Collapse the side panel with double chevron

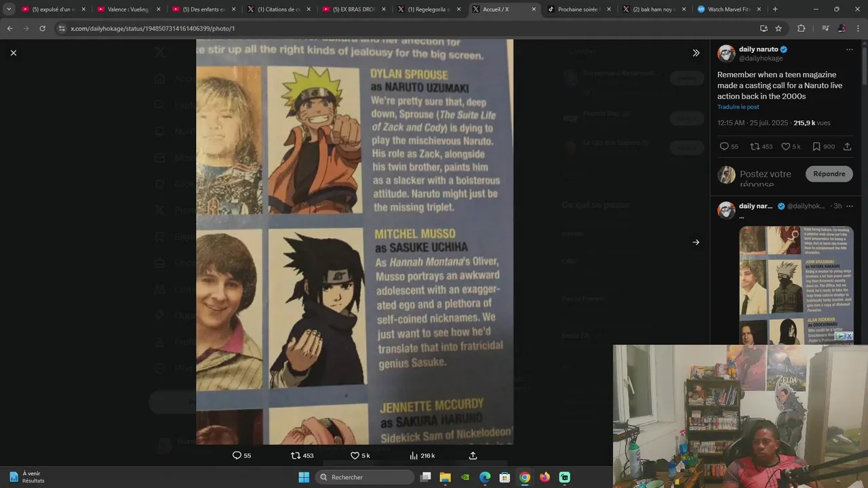696,53
